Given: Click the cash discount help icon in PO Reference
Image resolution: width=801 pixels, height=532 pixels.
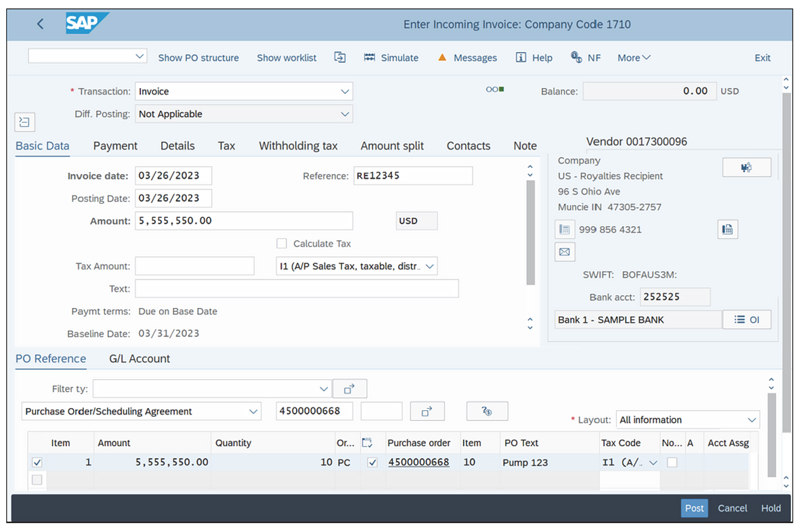Looking at the screenshot, I should pyautogui.click(x=487, y=411).
